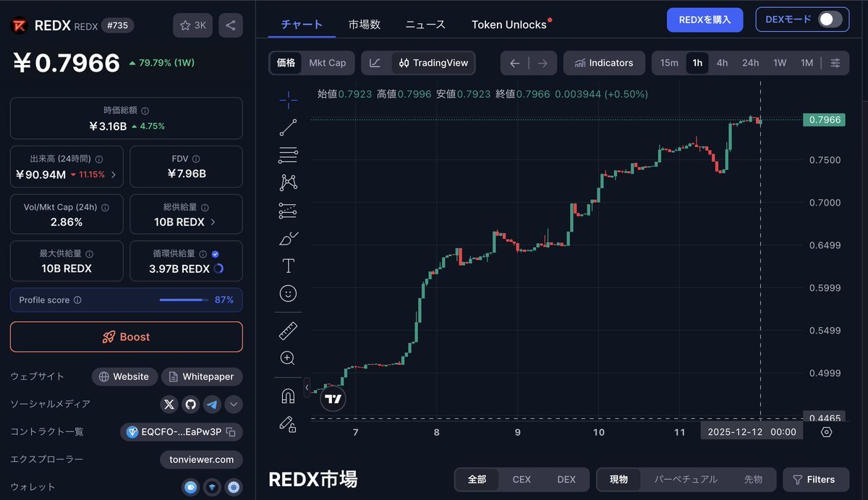Select the ruler measure tool
868x500 pixels.
pos(288,331)
